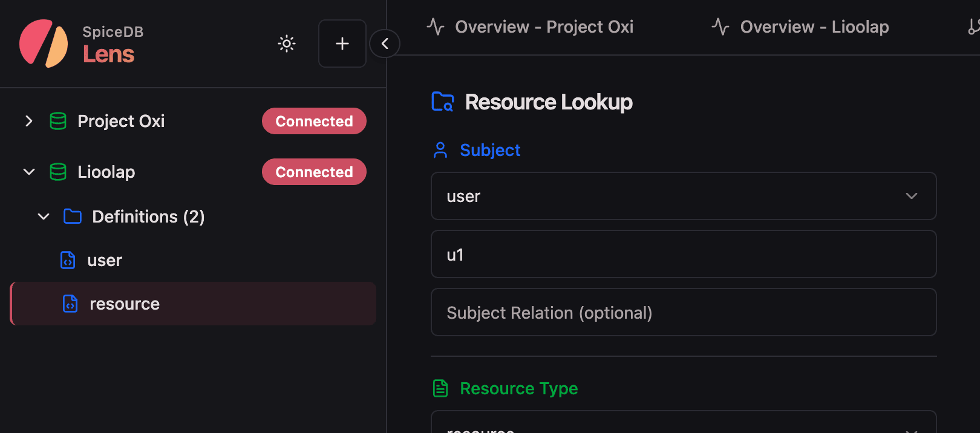This screenshot has width=980, height=433.
Task: Click the Definitions folder icon
Action: (x=73, y=217)
